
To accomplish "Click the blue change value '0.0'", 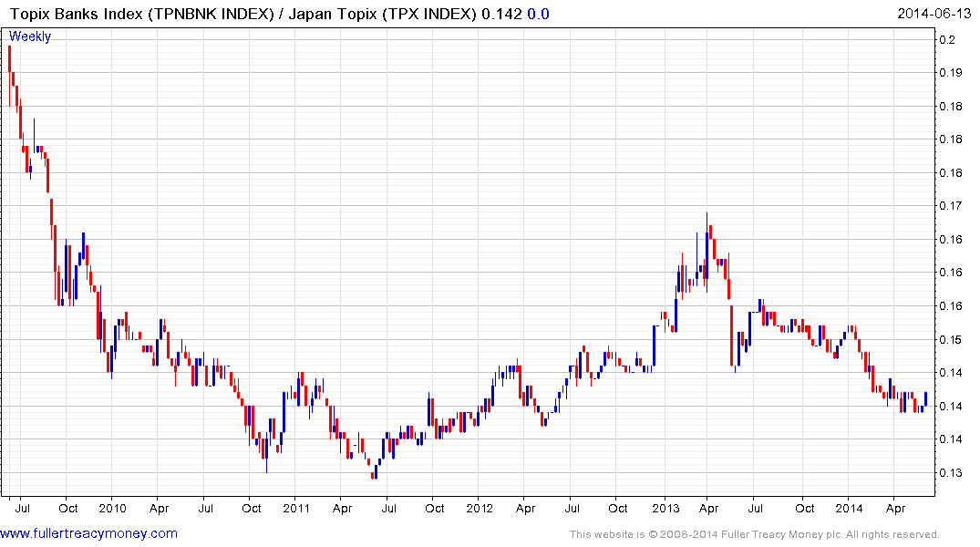I will (538, 14).
